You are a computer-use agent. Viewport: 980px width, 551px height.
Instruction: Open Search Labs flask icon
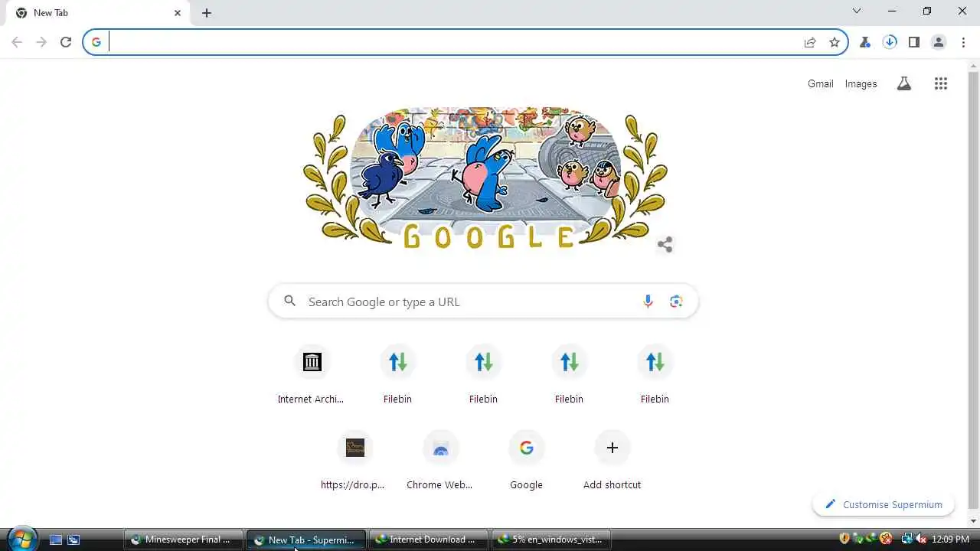[x=904, y=84]
